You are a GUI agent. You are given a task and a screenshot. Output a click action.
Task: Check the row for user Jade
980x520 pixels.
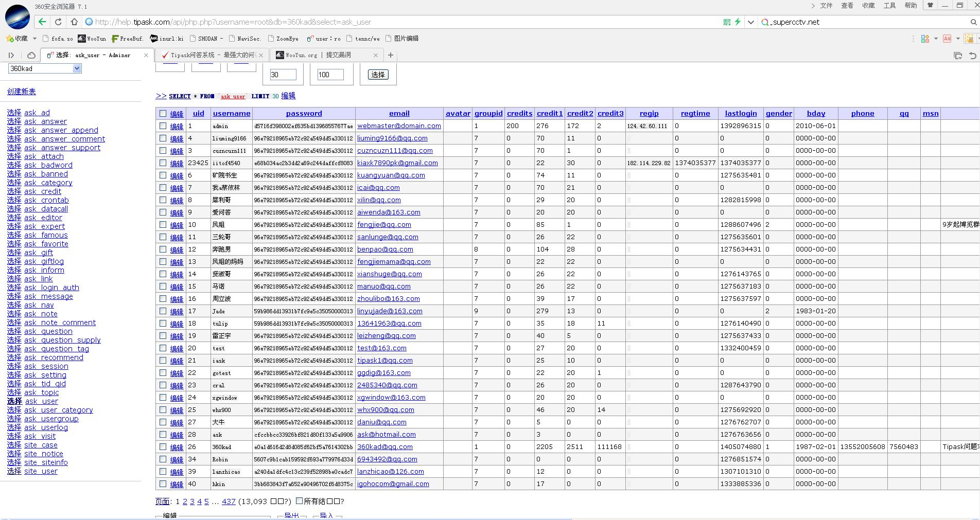coord(163,311)
